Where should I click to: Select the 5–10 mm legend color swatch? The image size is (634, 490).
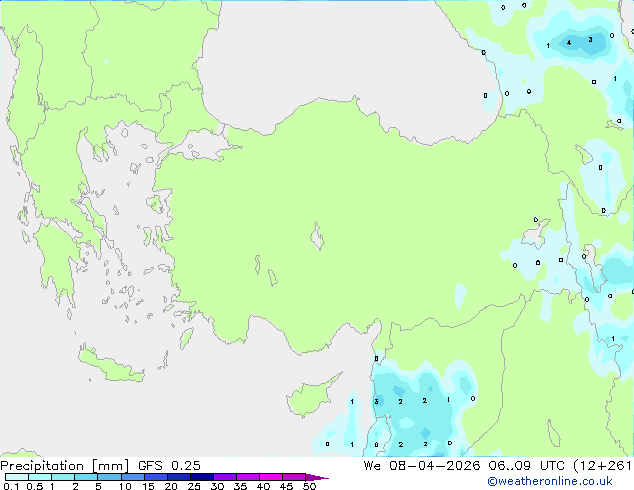(109, 477)
